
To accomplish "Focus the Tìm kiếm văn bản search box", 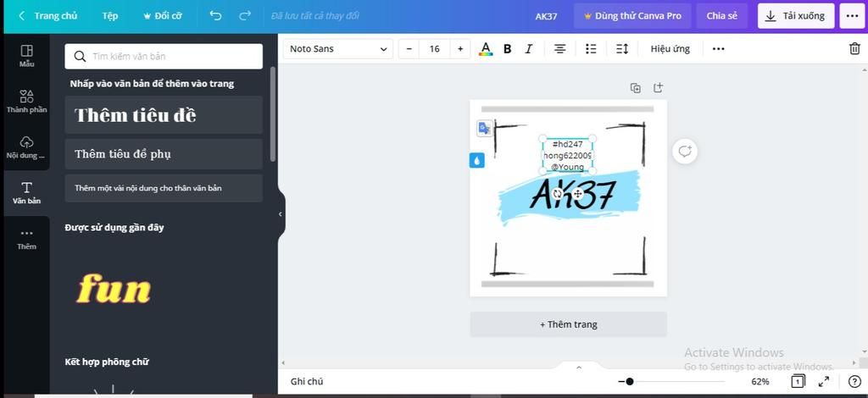I will (164, 57).
